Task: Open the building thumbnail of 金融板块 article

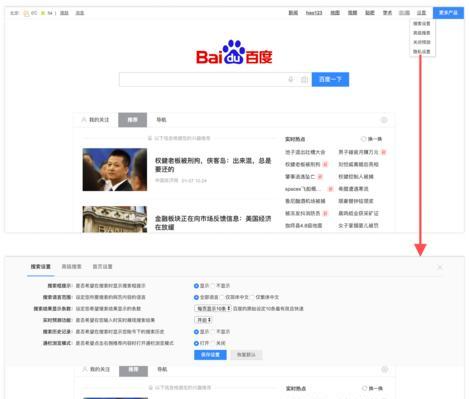Action: (115, 219)
